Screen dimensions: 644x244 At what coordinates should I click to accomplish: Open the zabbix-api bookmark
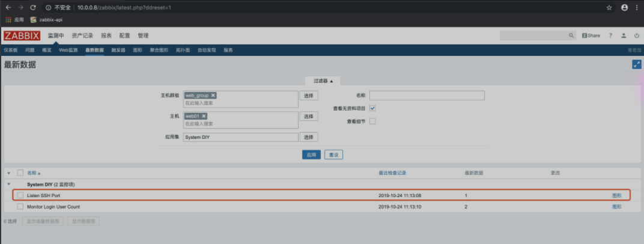46,20
